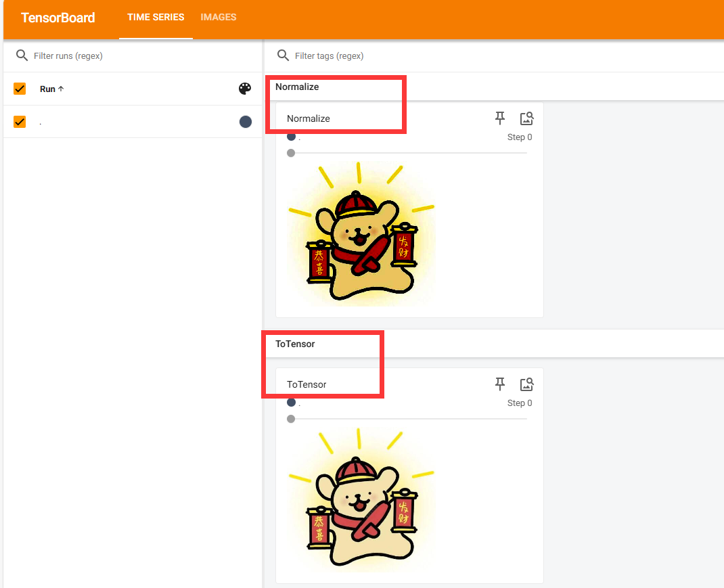Switch to the IMAGES tab
Viewport: 724px width, 588px height.
click(x=219, y=17)
